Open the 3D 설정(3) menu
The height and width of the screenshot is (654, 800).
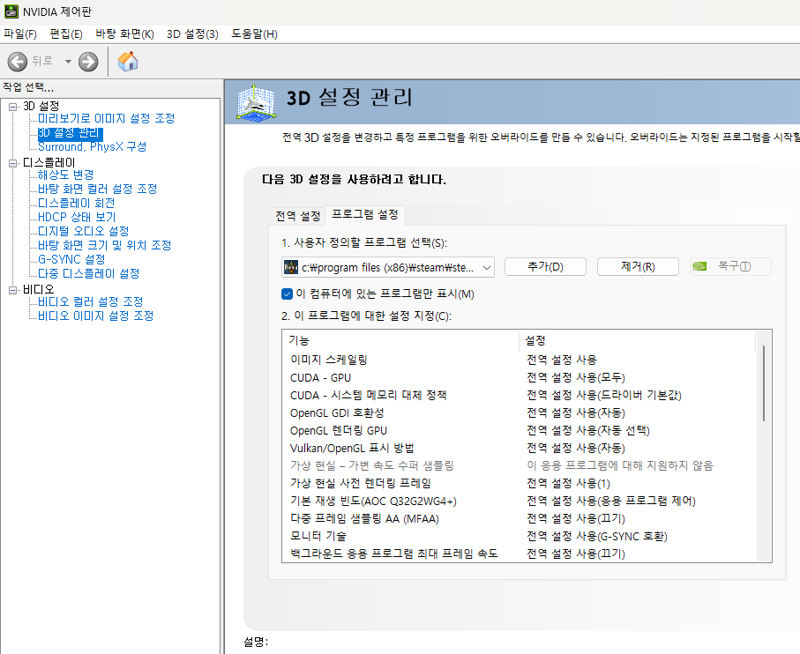pyautogui.click(x=192, y=34)
